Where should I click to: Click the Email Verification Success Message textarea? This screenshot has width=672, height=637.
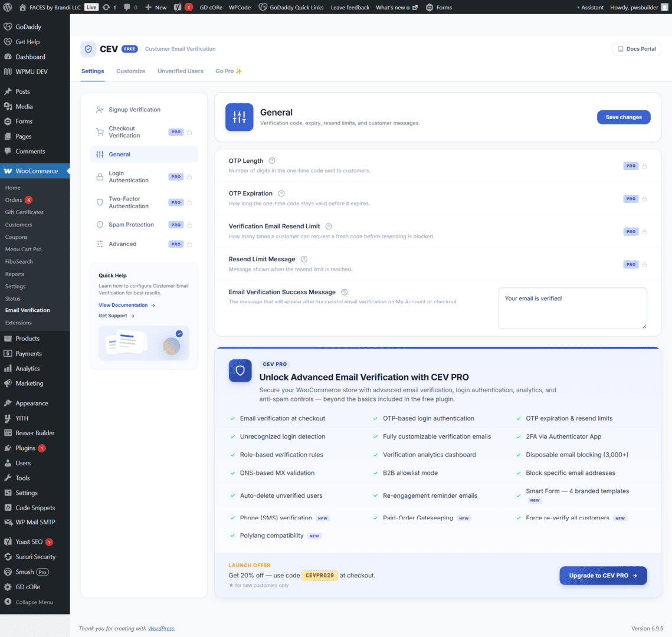click(572, 308)
